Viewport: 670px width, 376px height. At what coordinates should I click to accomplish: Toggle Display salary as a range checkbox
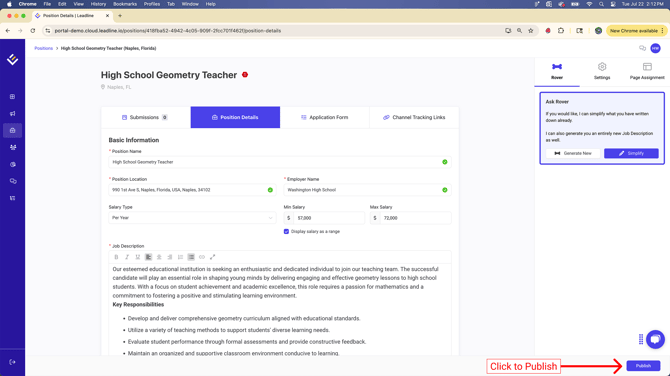point(286,232)
